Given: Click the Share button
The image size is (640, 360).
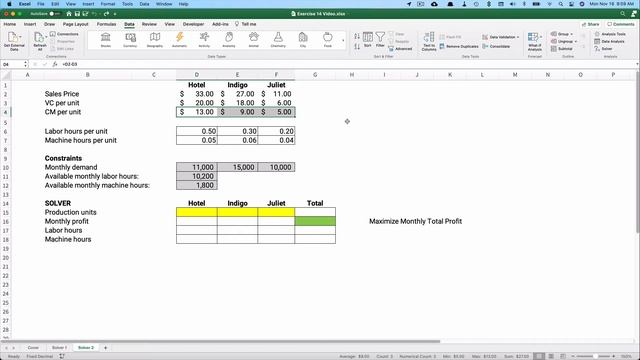Looking at the screenshot, I should 591,24.
